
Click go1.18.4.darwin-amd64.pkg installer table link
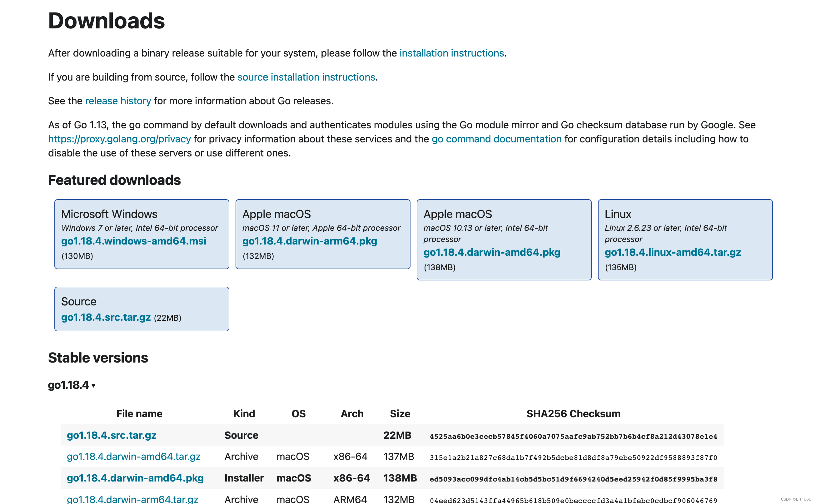pyautogui.click(x=135, y=478)
